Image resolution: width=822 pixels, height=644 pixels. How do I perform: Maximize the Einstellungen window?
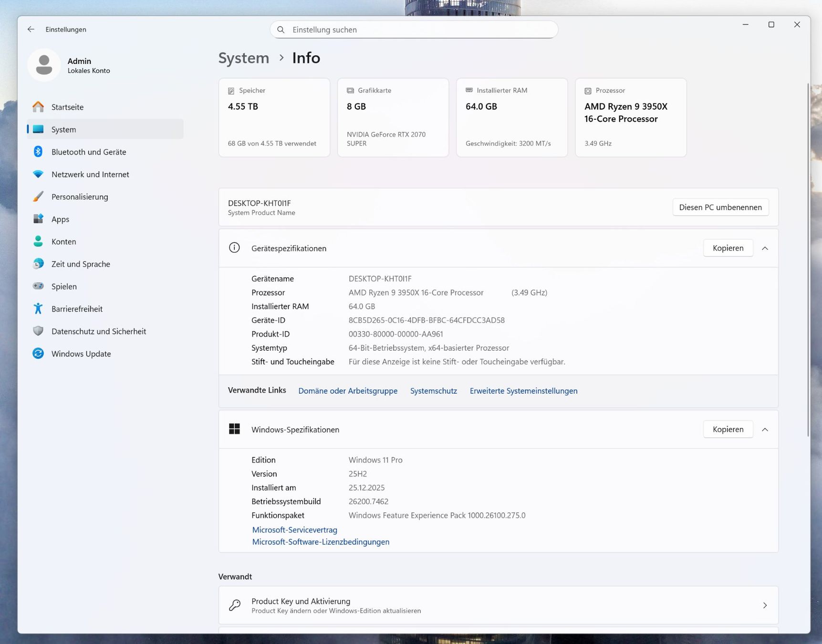(x=771, y=24)
